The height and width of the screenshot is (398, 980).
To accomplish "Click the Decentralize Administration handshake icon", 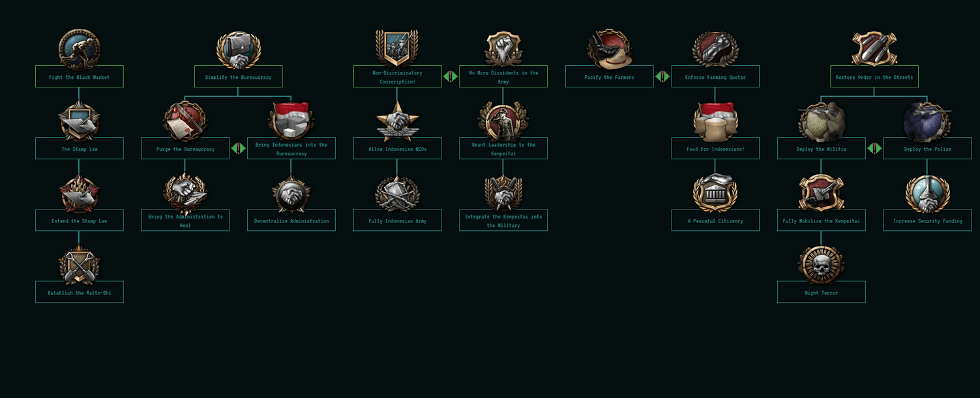I will point(291,194).
